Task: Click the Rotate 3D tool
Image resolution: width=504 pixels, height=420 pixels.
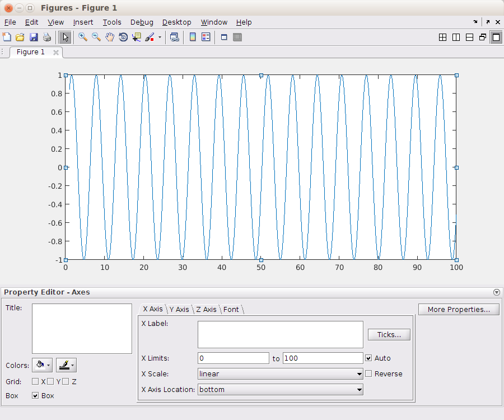Action: (x=123, y=38)
